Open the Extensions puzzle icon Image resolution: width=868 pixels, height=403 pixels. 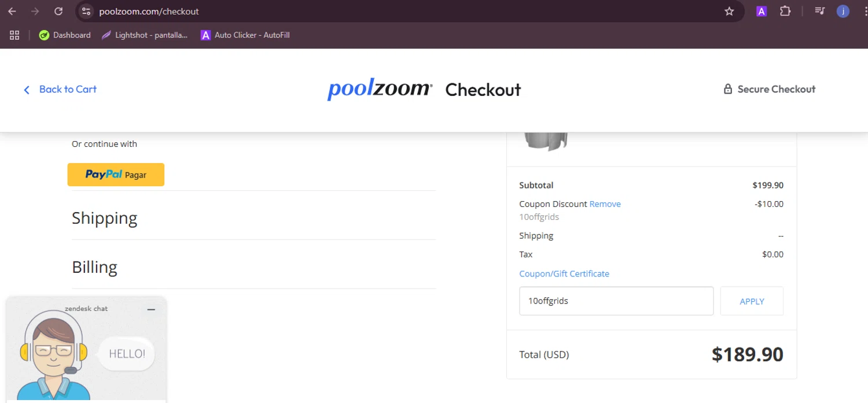coord(785,11)
